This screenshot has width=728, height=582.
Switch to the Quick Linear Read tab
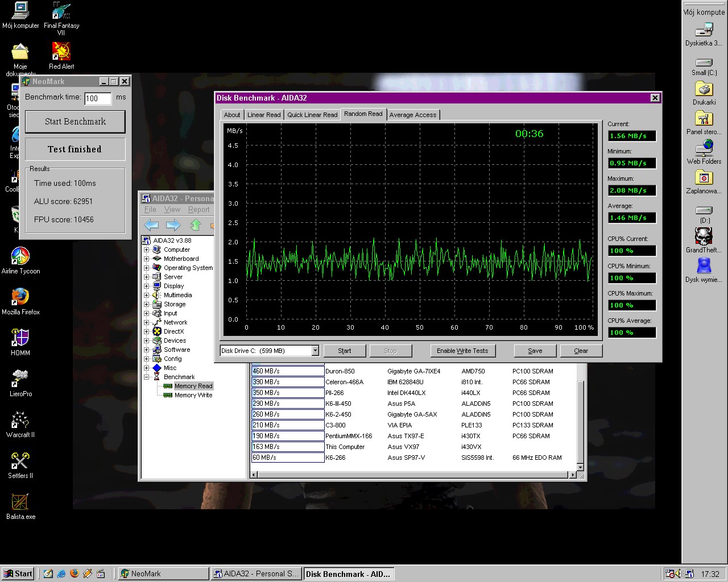point(312,115)
